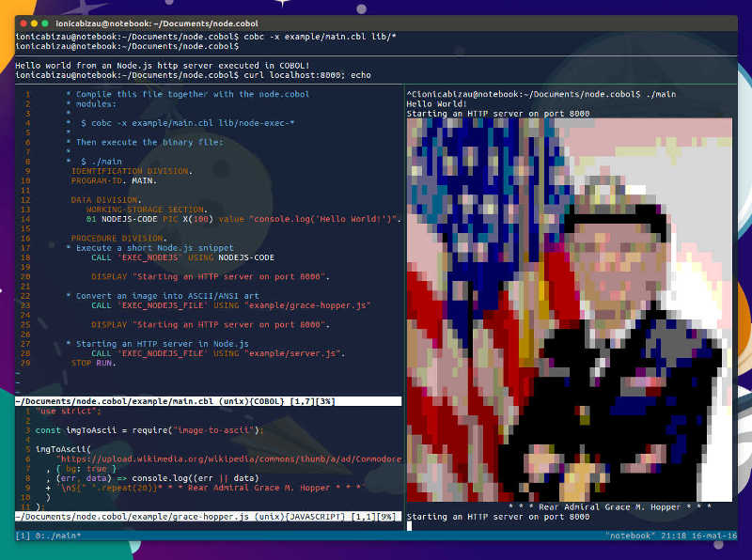Click the '* * * Rear Admiral Grace M. Hopper * * *' caption

point(610,506)
